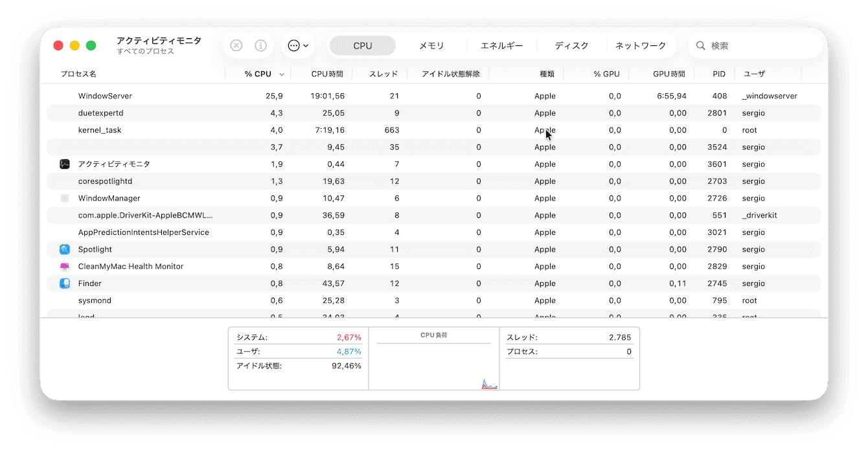868x453 pixels.
Task: Close the window with red button
Action: coord(58,46)
